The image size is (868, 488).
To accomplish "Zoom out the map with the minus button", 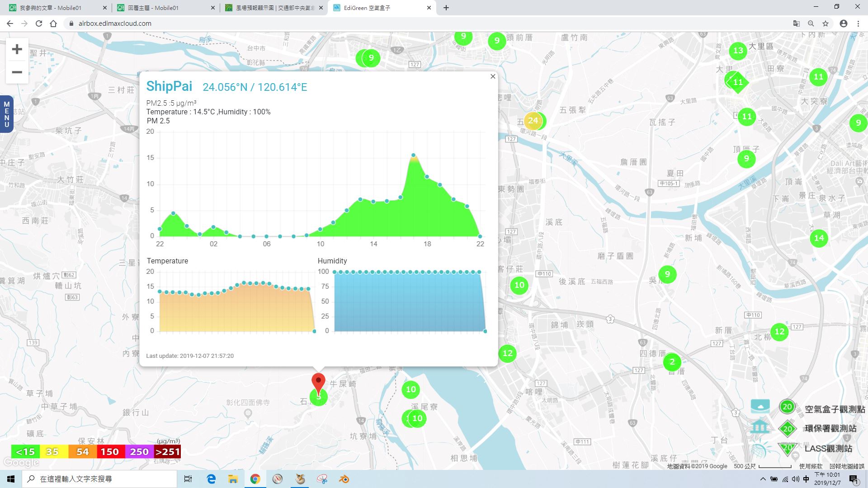I will [x=17, y=72].
